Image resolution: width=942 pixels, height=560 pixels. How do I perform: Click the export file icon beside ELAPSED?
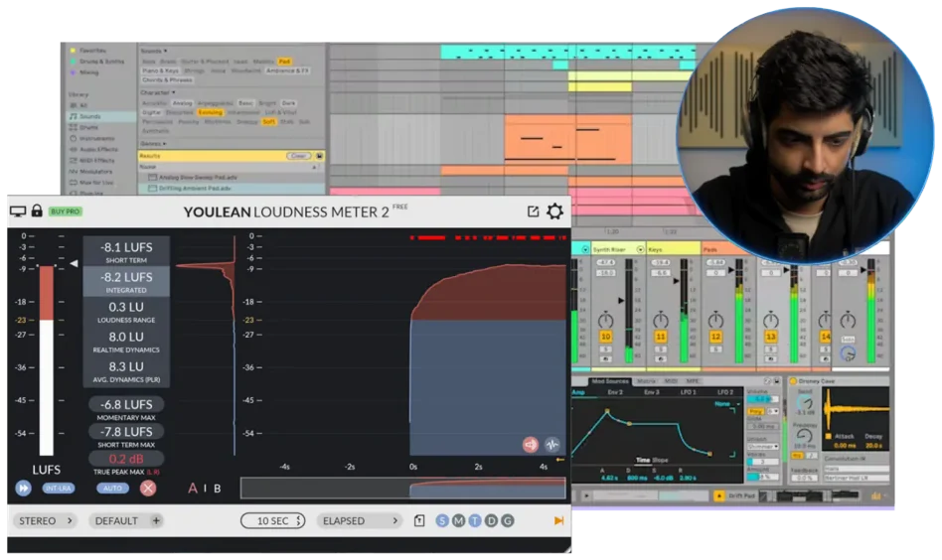pyautogui.click(x=419, y=520)
